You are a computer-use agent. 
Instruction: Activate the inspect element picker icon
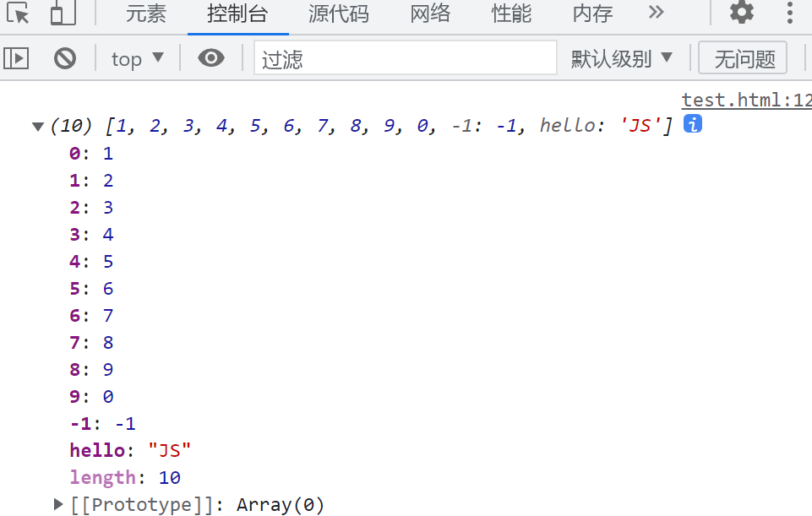[x=18, y=13]
